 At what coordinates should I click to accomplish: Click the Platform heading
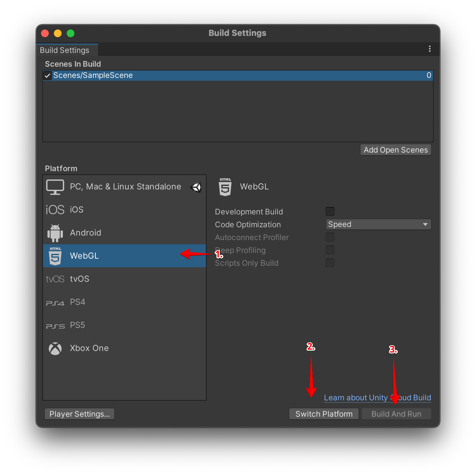pyautogui.click(x=61, y=169)
